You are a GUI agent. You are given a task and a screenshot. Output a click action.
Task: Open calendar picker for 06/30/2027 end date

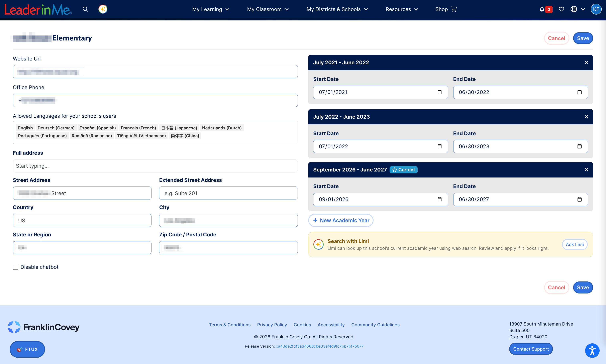pos(580,199)
